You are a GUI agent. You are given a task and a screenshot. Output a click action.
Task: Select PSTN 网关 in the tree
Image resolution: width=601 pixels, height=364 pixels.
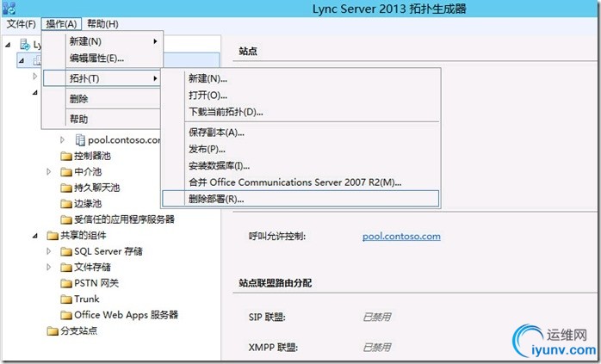click(96, 283)
